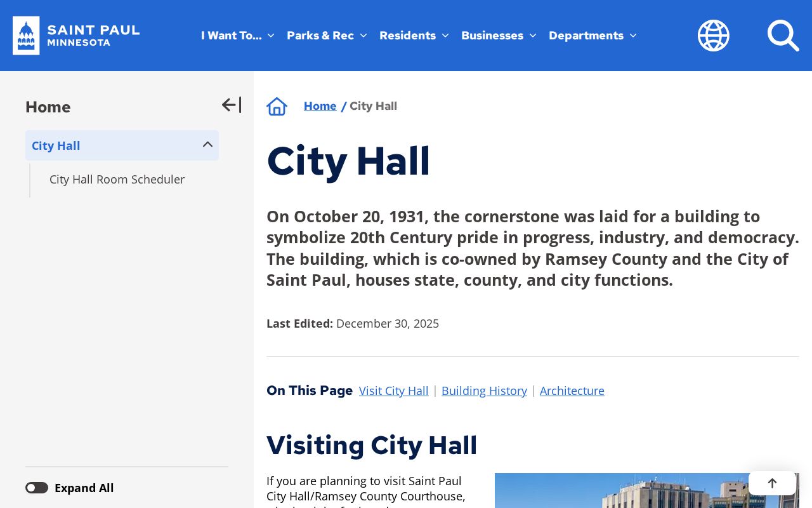Click the Saint Paul Minnesota logo
The height and width of the screenshot is (508, 812).
click(x=76, y=36)
